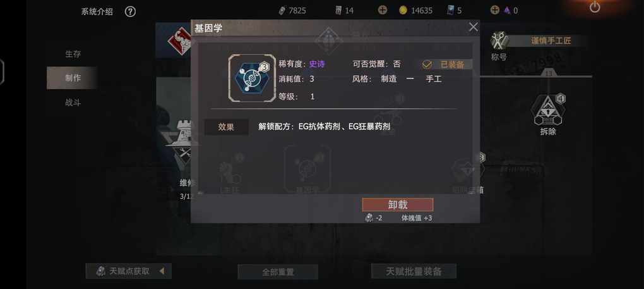This screenshot has height=289, width=644.
Task: Tap the plus icon beside purple currency
Action: pyautogui.click(x=495, y=10)
